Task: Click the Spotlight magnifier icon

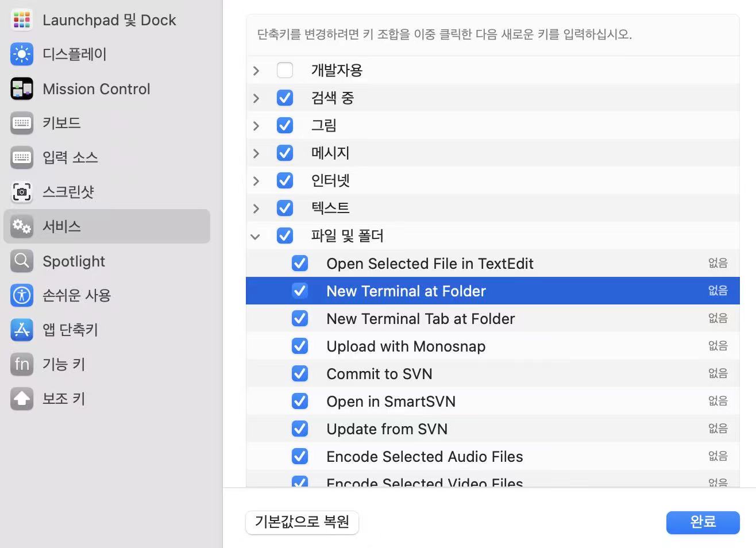Action: (22, 261)
